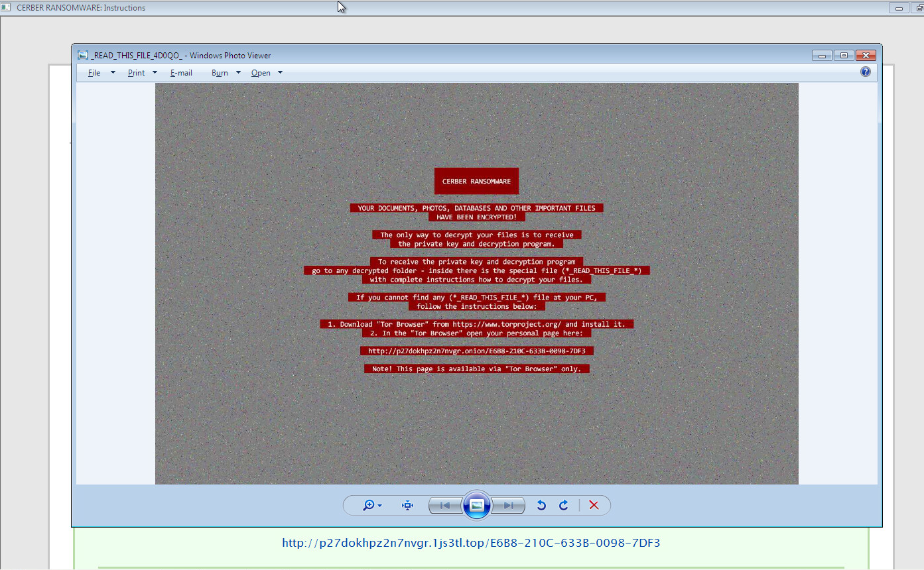Toggle fit to window view icon

[x=407, y=506]
